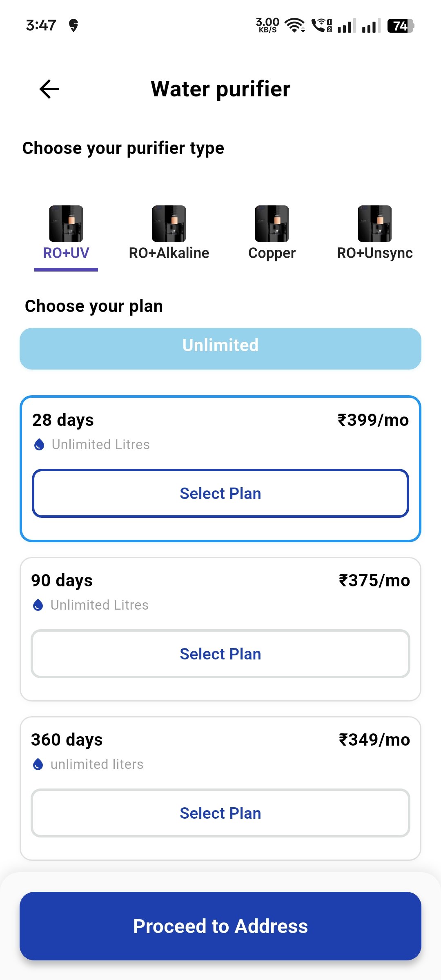Open the RO+Unsync tab label
441x980 pixels.
point(375,253)
